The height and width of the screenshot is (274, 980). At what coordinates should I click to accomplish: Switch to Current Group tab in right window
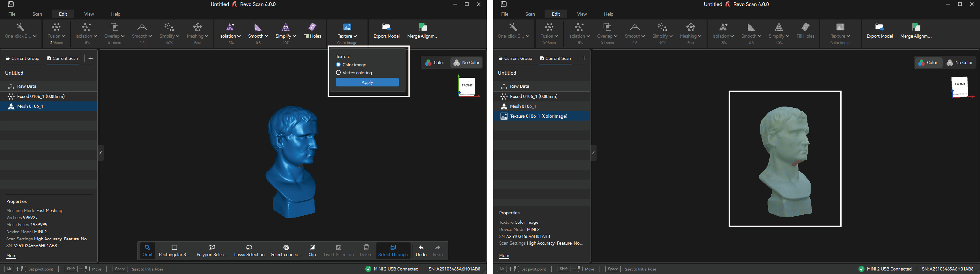click(515, 58)
